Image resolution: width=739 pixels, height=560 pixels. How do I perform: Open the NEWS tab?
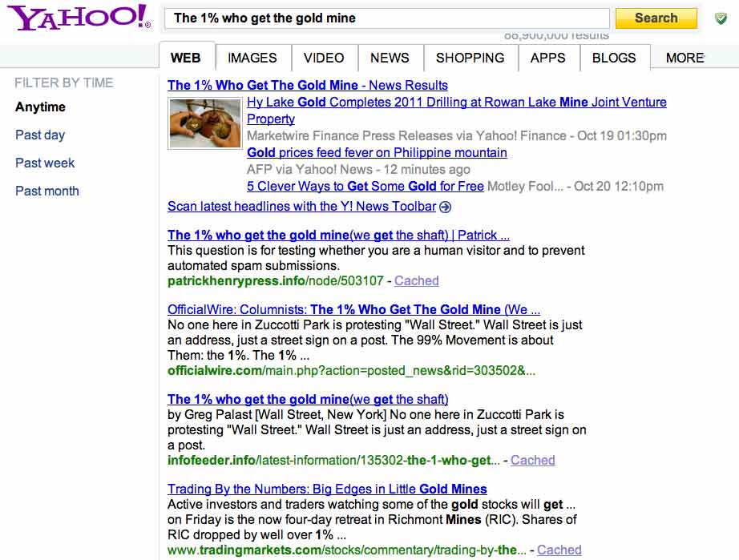pos(390,58)
